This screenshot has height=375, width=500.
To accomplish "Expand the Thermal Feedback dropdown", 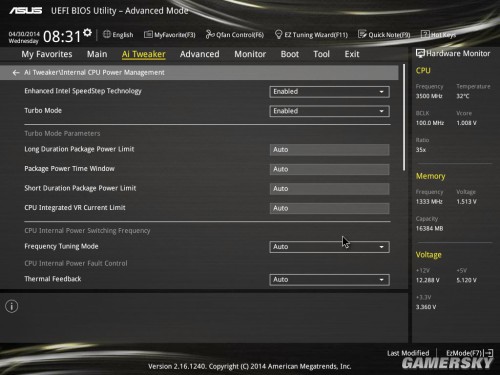I will [x=329, y=280].
